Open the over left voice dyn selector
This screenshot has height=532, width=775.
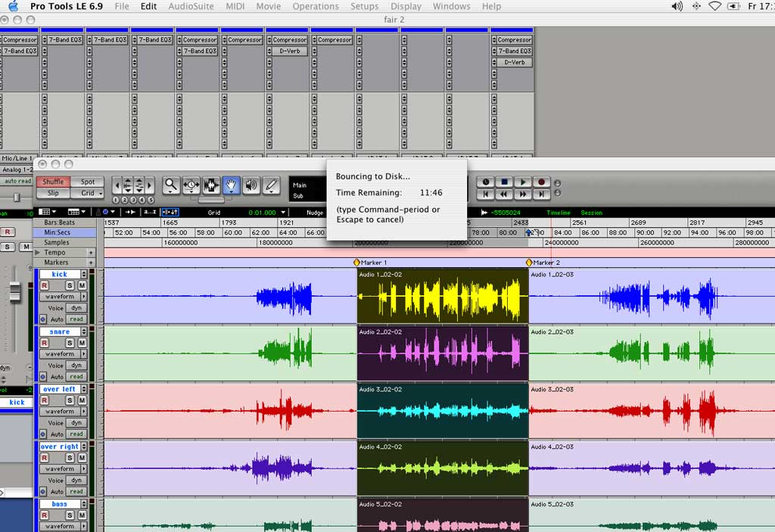tap(76, 423)
